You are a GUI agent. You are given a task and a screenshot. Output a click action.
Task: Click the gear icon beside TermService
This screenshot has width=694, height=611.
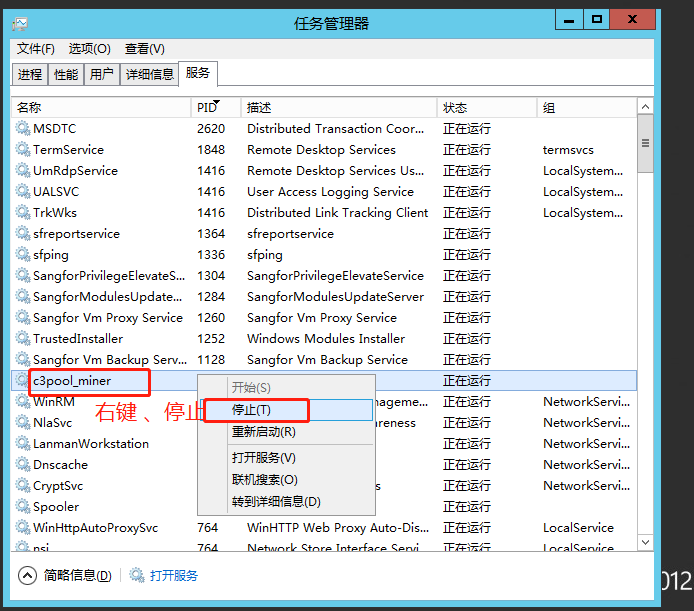(x=23, y=150)
